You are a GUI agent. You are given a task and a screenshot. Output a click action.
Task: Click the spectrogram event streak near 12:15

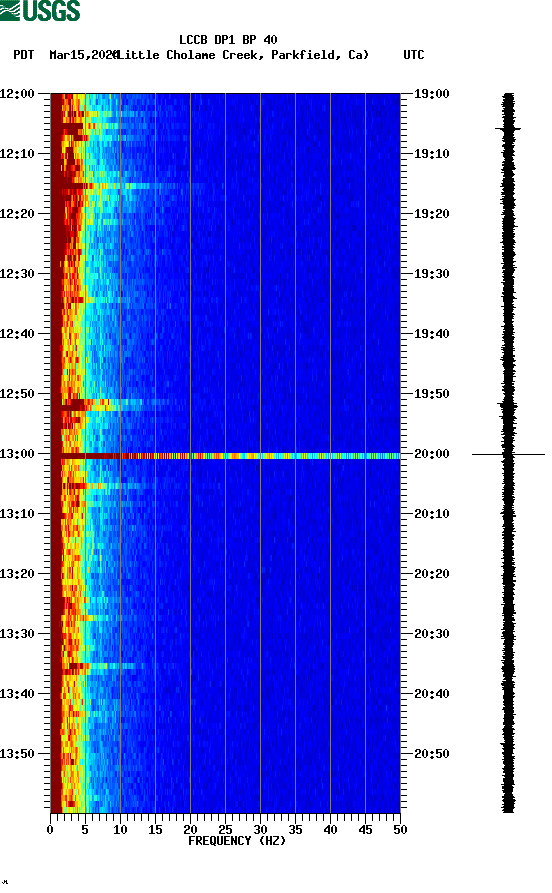click(x=128, y=186)
